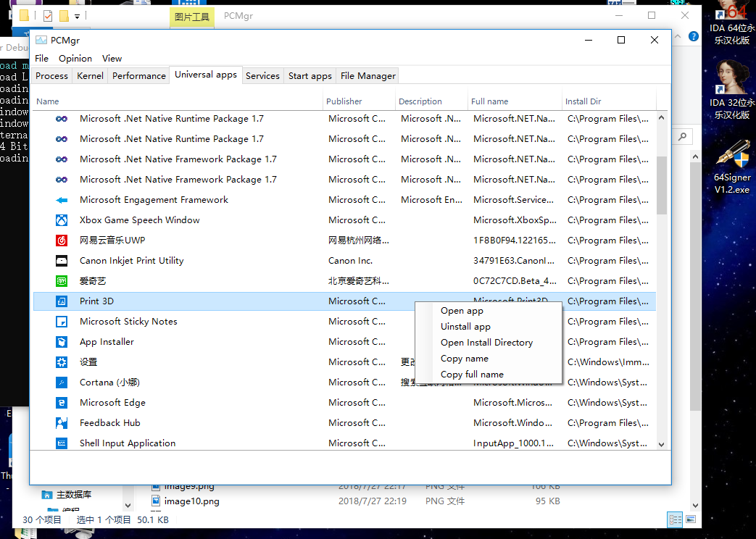756x539 pixels.
Task: Click the app list vertical scrollbar thumb
Action: [x=662, y=185]
